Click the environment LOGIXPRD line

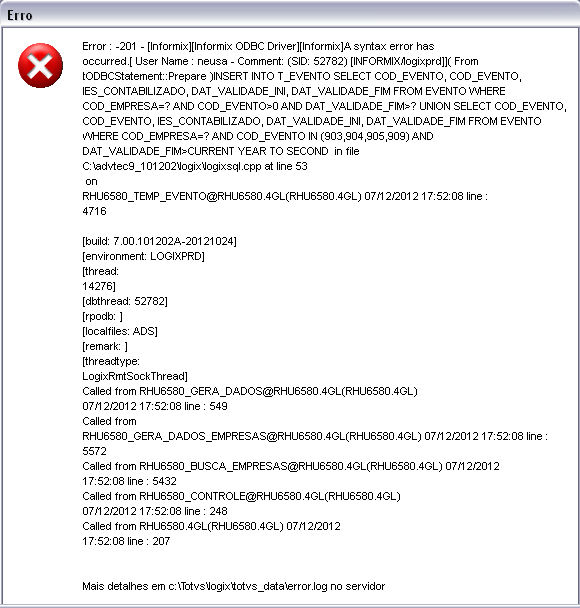pos(143,256)
